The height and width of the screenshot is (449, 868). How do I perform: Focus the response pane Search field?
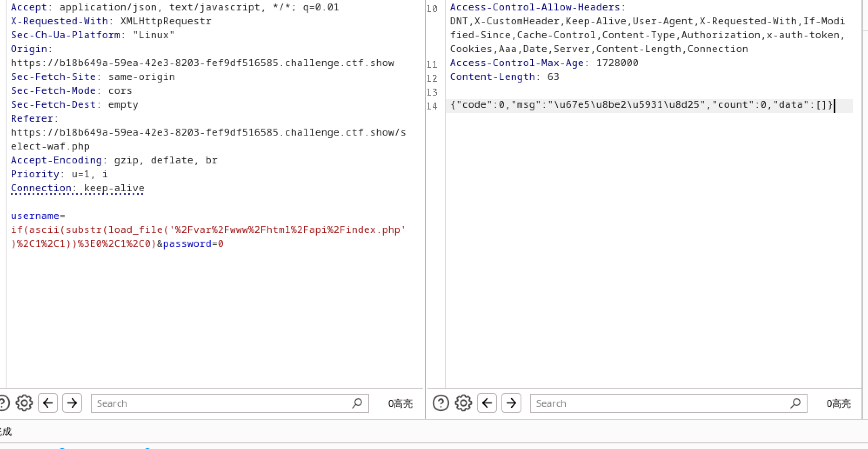pos(668,403)
